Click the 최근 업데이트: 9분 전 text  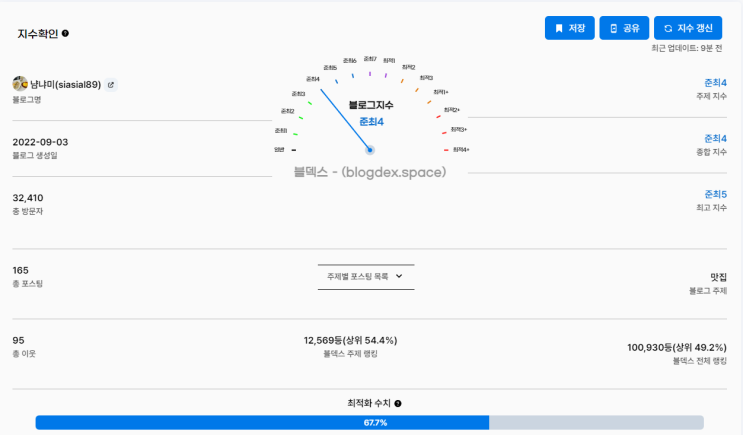click(687, 48)
